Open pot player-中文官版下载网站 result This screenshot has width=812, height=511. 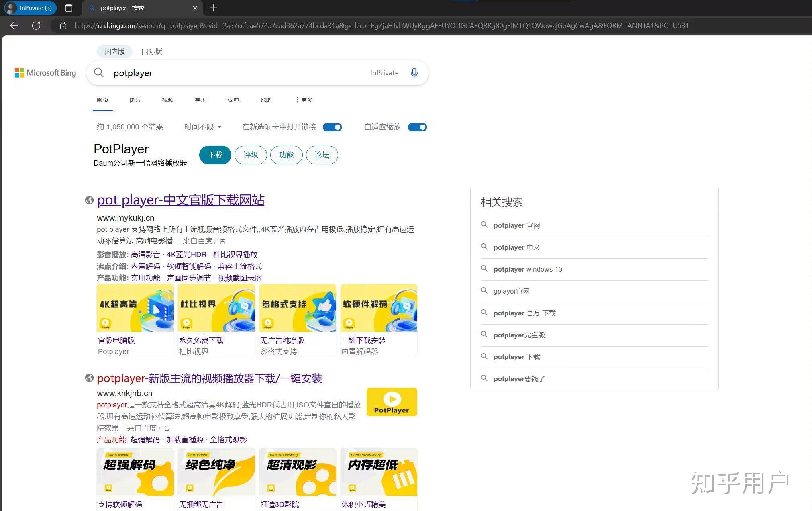(181, 200)
